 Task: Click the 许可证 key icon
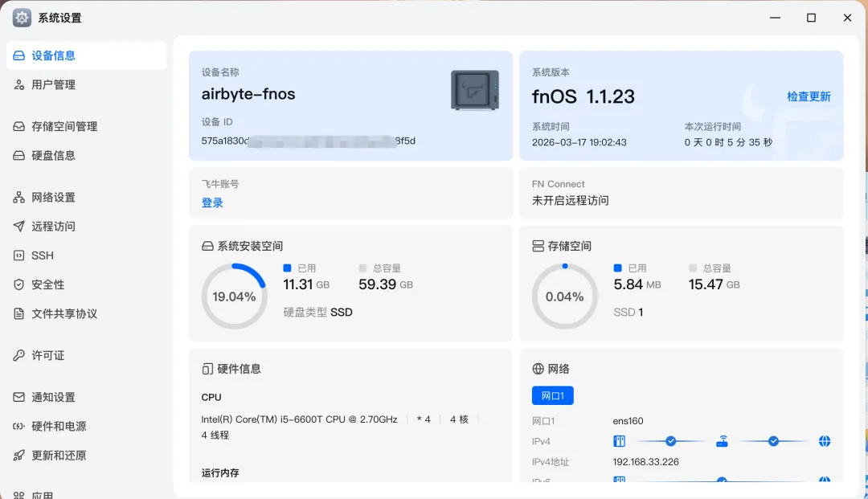click(18, 355)
